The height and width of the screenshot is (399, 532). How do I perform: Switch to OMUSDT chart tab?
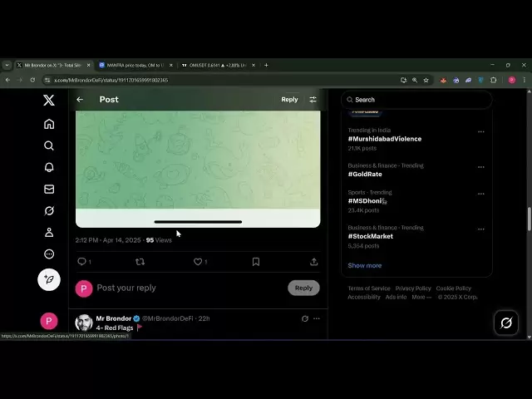pos(218,65)
